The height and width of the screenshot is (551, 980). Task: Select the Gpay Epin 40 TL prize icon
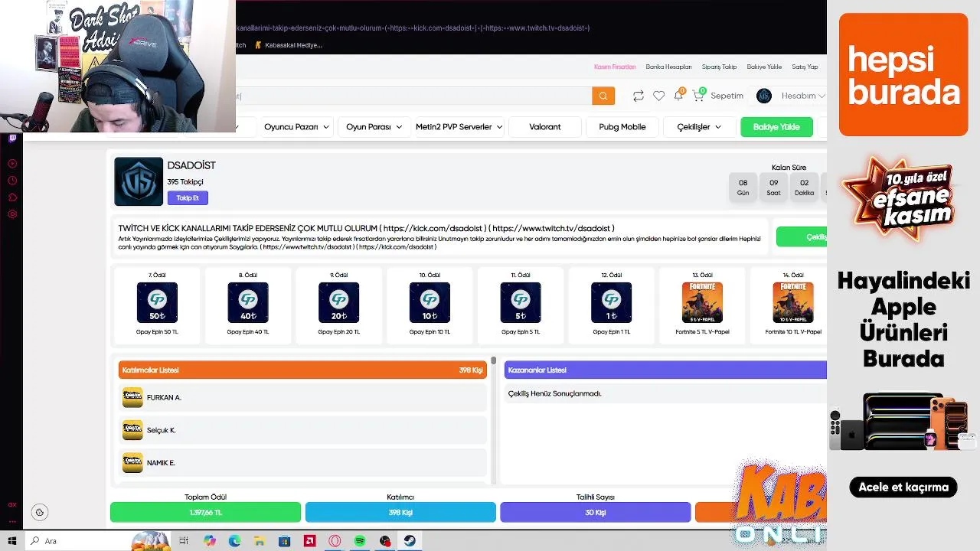click(248, 302)
